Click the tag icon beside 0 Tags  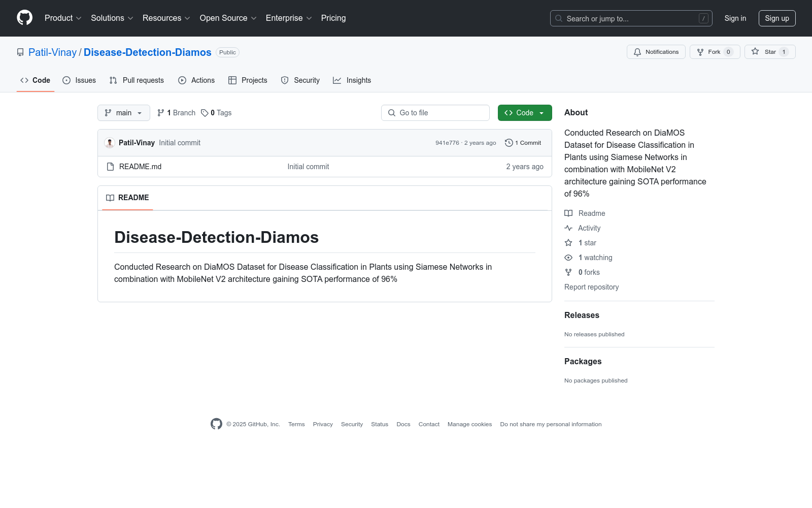[x=205, y=113]
